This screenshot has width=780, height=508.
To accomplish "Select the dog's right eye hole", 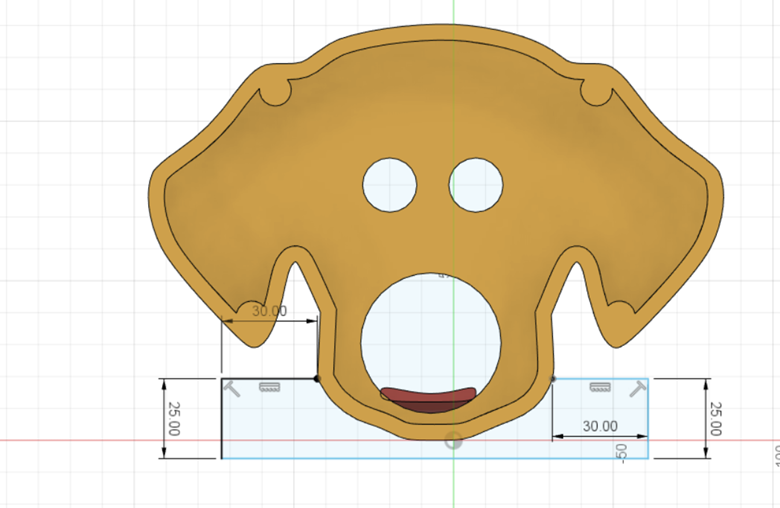I will (476, 185).
